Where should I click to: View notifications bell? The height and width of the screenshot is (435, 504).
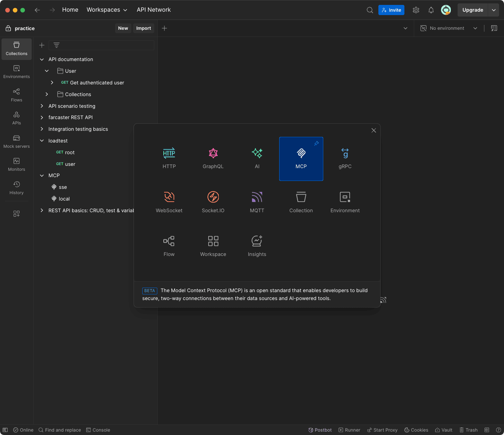pos(431,10)
